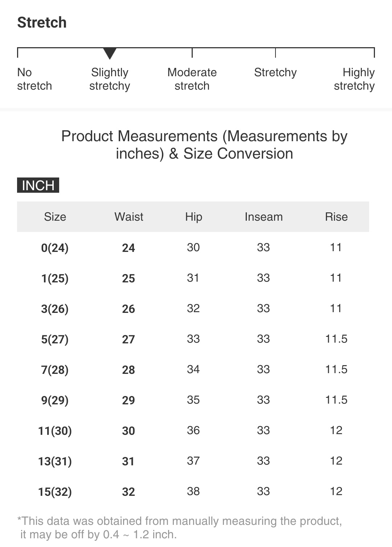Click the 9(29) size label
This screenshot has width=392, height=547.
pyautogui.click(x=55, y=400)
